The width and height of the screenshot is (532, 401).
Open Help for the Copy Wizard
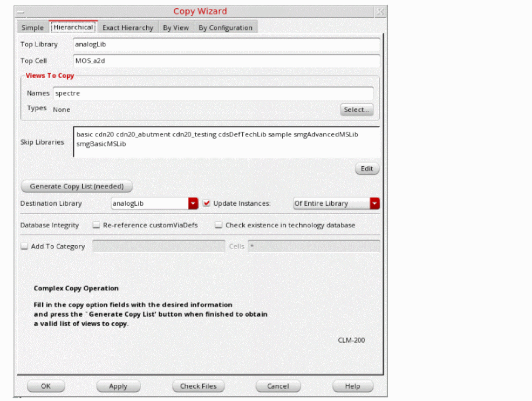pos(352,386)
